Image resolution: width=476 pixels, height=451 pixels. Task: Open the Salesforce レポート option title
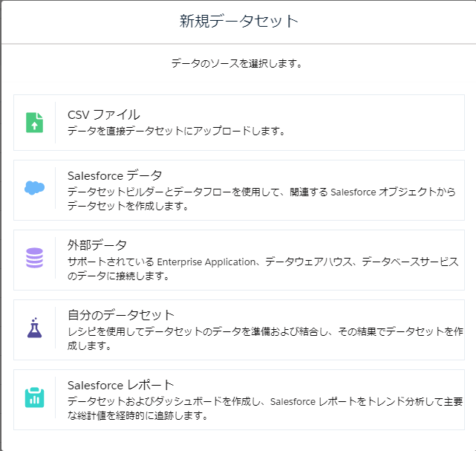pos(121,385)
